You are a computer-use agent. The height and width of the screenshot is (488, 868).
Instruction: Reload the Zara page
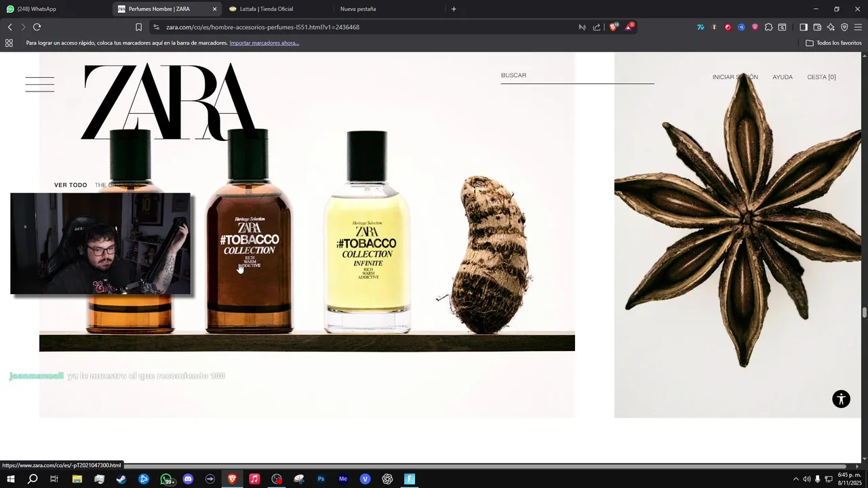coord(37,27)
